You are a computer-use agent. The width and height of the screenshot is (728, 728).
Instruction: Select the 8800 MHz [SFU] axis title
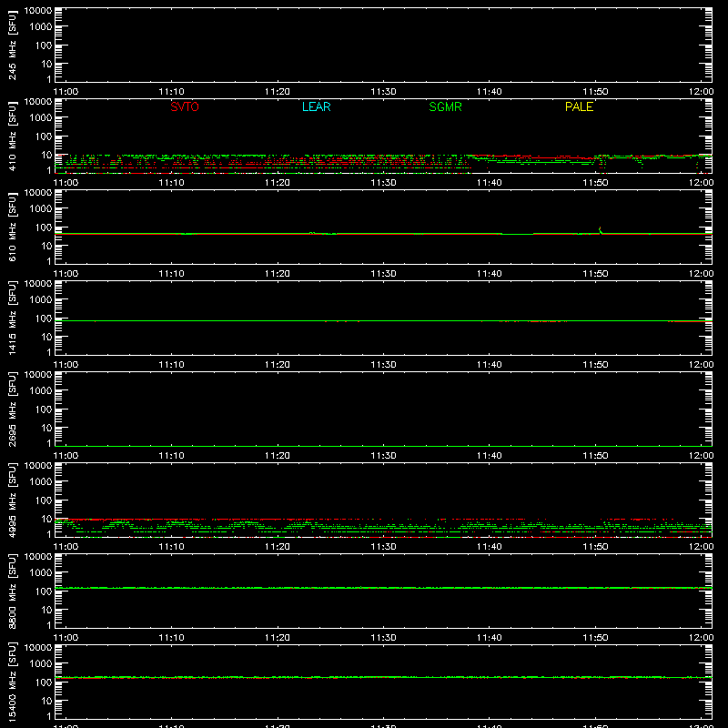click(12, 591)
